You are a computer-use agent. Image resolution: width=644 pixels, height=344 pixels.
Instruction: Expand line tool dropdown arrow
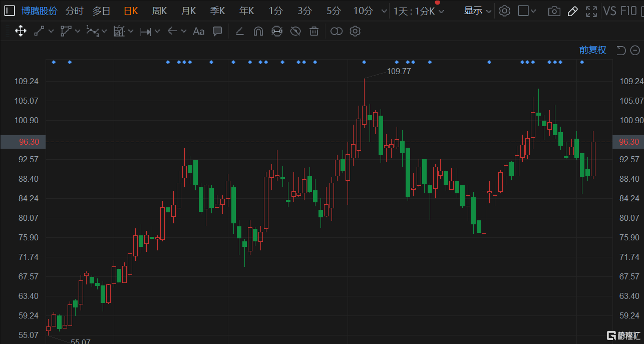(51, 32)
